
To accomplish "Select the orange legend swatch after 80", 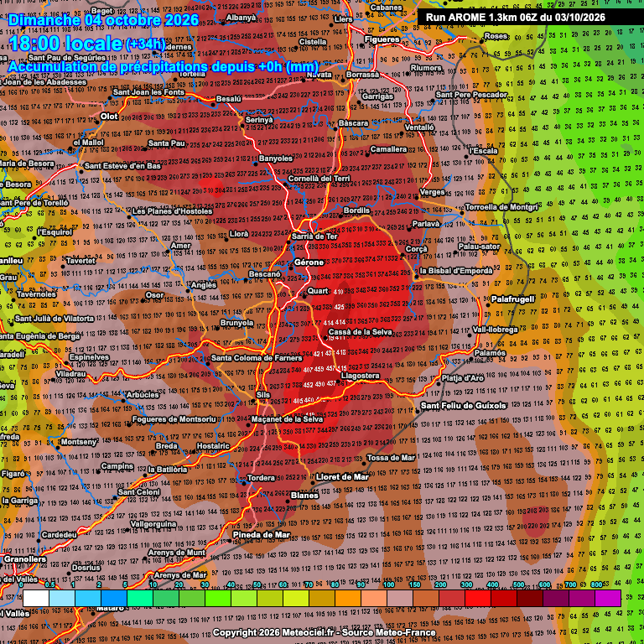I will pyautogui.click(x=348, y=599).
